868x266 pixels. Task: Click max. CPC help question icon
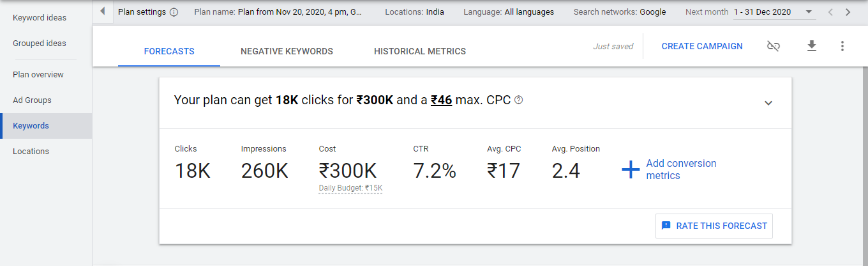(x=519, y=100)
